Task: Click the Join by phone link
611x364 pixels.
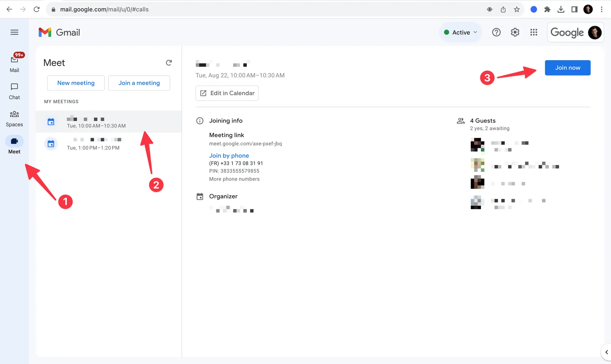Action: (x=229, y=156)
